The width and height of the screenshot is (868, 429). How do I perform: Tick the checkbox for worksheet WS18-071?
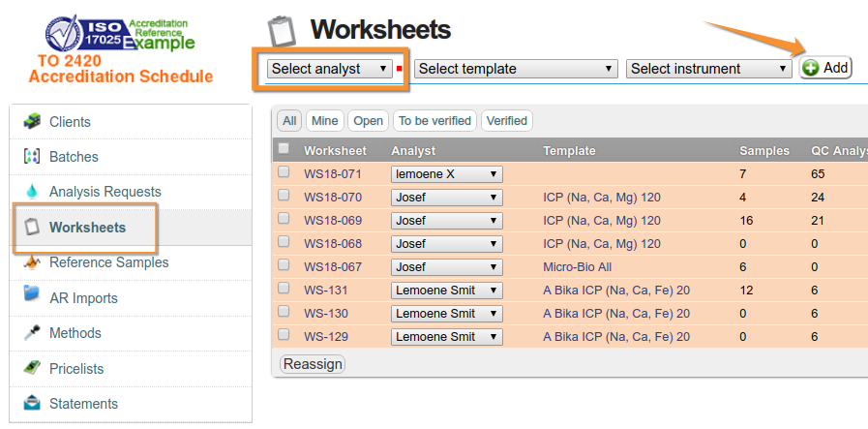[x=284, y=172]
